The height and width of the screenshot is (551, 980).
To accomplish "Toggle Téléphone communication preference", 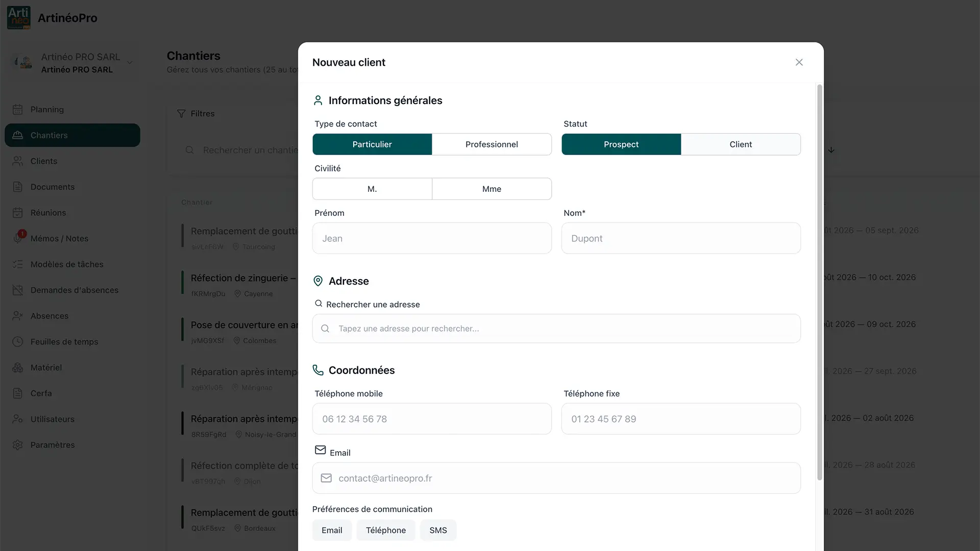I will 386,530.
